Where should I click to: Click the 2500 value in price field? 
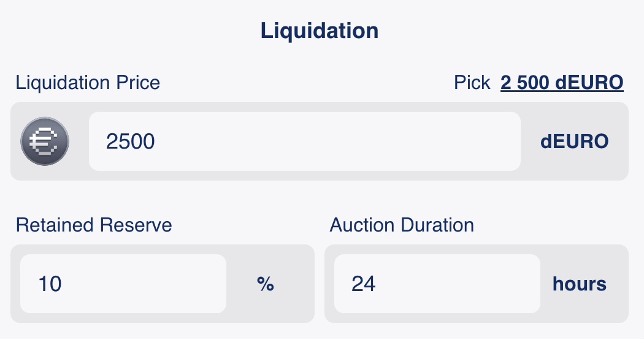tap(131, 142)
